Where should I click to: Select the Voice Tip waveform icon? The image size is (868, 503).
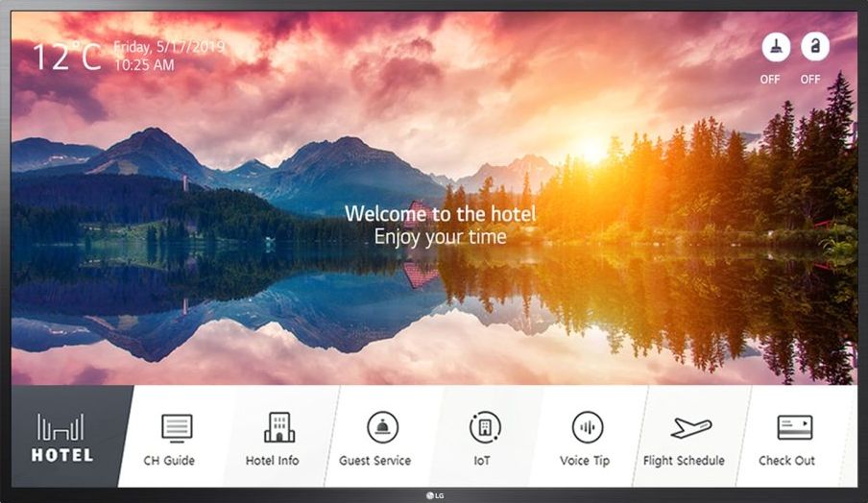[x=588, y=427]
